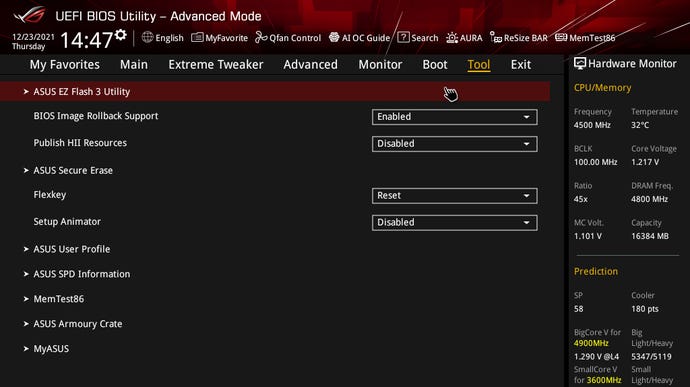Open the Advanced tab
The image size is (690, 387).
coord(311,65)
